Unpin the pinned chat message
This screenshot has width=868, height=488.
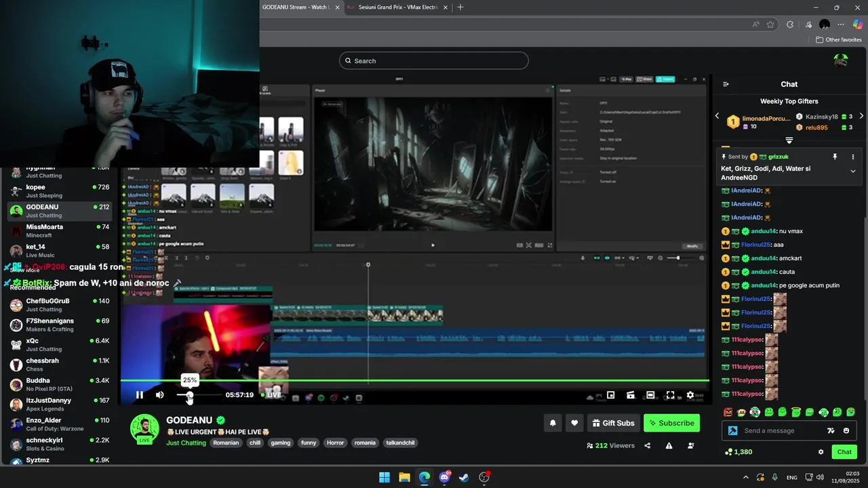[x=835, y=157]
